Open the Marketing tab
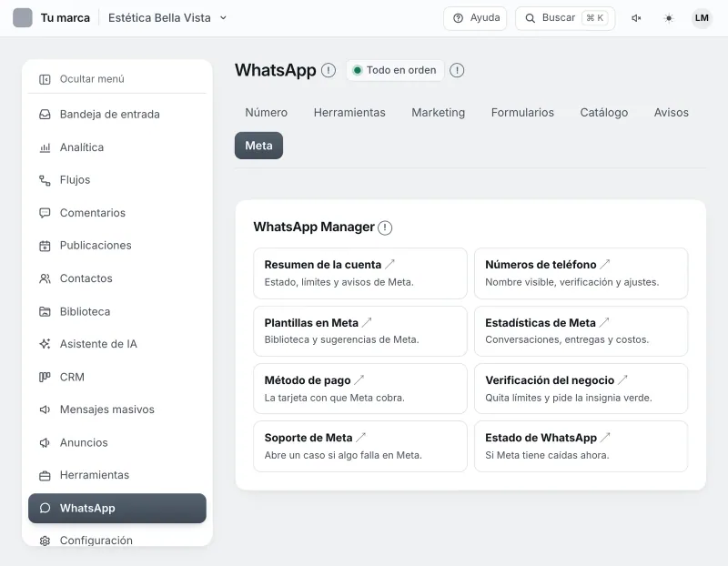Viewport: 728px width, 566px height. coord(439,112)
